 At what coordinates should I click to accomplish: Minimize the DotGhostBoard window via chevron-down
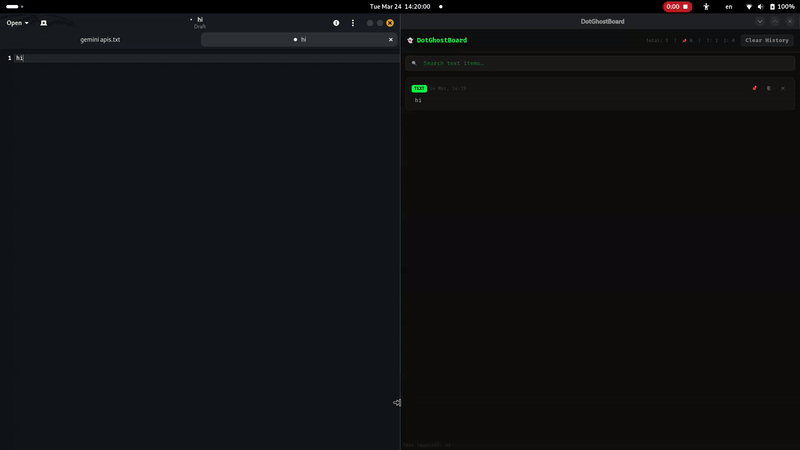point(760,21)
